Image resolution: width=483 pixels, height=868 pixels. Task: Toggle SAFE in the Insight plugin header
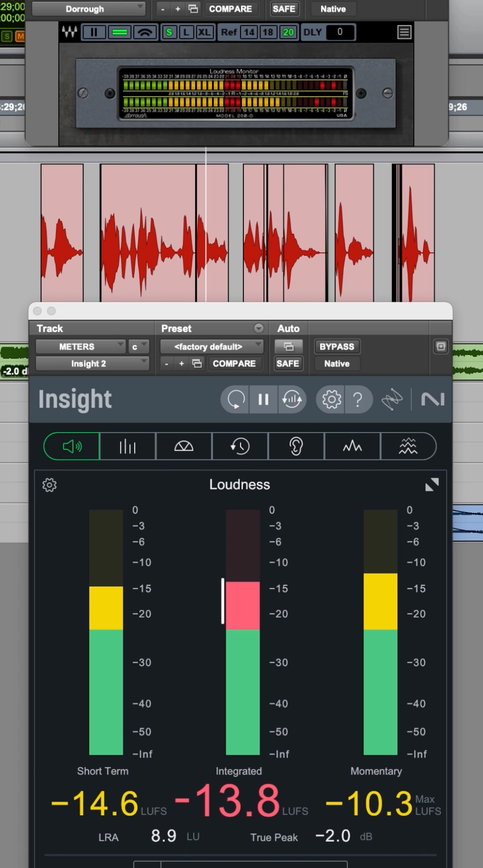click(x=288, y=364)
